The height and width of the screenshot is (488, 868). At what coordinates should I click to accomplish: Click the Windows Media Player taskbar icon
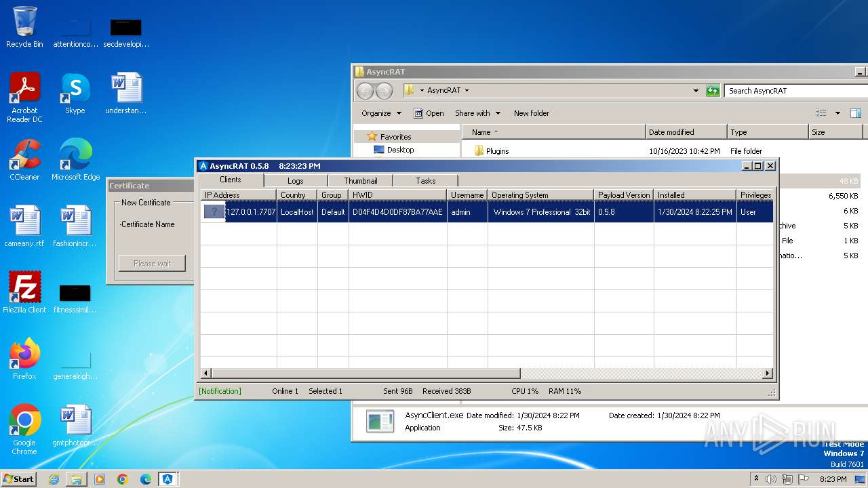click(100, 479)
